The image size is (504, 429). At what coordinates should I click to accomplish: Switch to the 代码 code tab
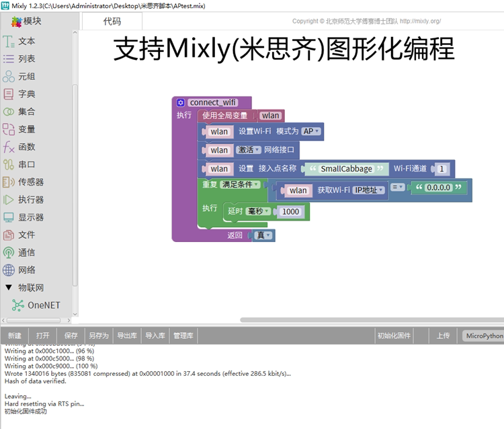click(112, 22)
